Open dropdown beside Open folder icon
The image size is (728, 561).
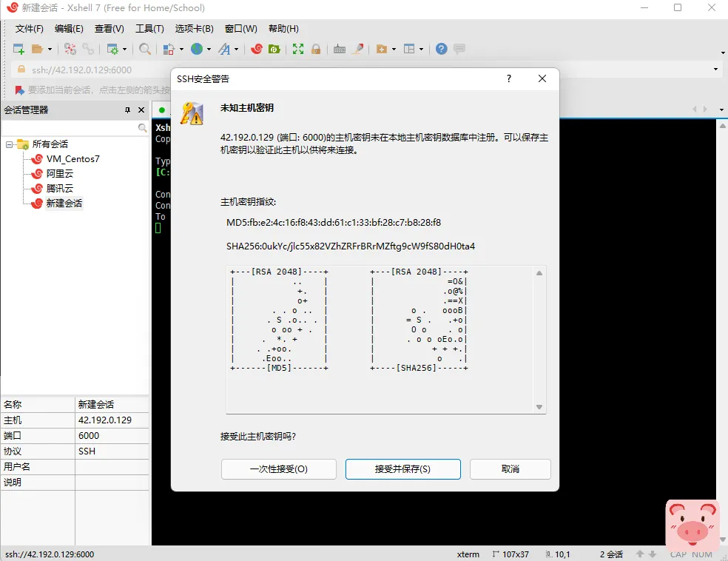point(50,50)
